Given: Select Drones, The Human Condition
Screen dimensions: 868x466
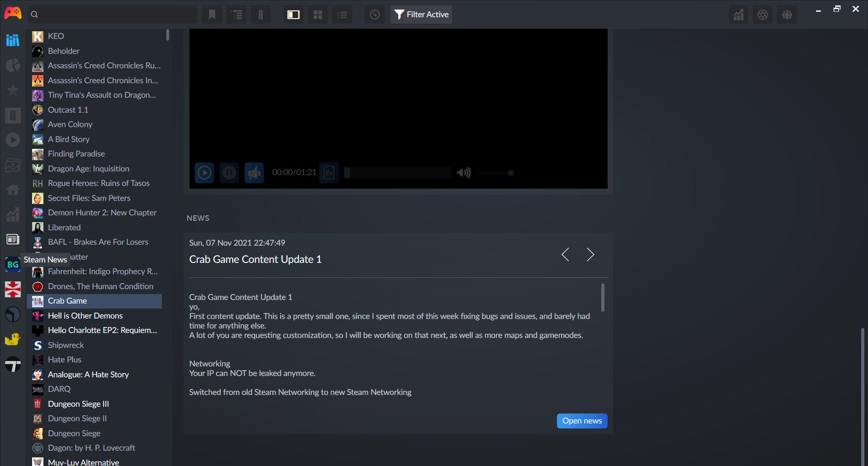Looking at the screenshot, I should [x=94, y=286].
